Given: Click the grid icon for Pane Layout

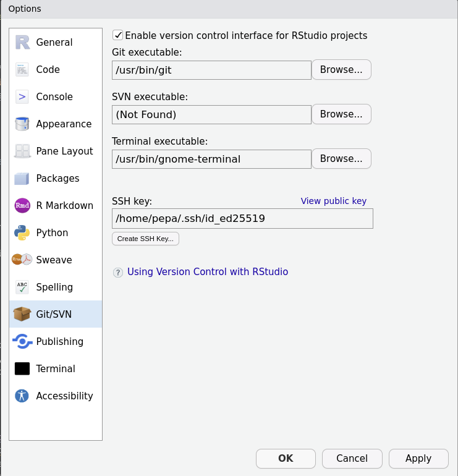Looking at the screenshot, I should point(22,151).
